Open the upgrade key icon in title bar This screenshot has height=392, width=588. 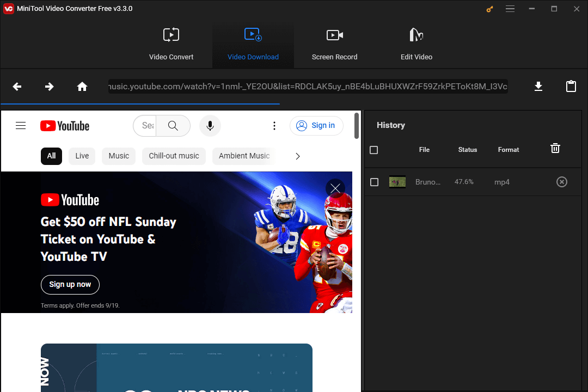click(489, 9)
